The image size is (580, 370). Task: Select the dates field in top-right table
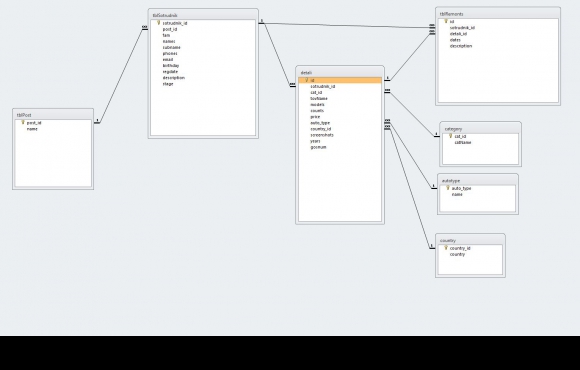tap(455, 40)
